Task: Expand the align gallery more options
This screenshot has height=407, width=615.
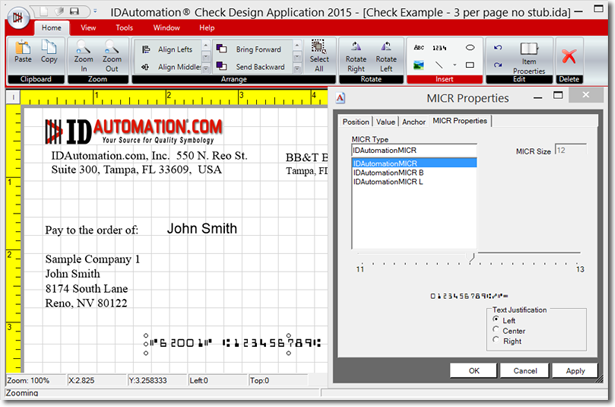Action: [206, 68]
